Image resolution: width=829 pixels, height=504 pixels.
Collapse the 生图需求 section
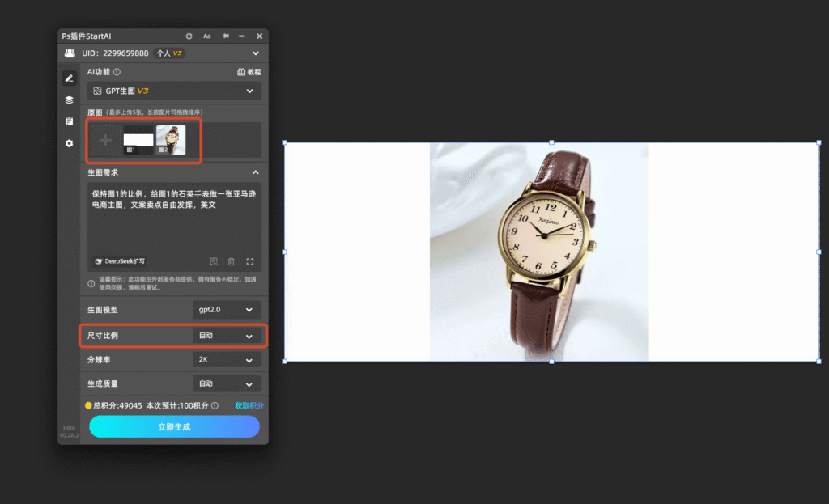tap(255, 173)
